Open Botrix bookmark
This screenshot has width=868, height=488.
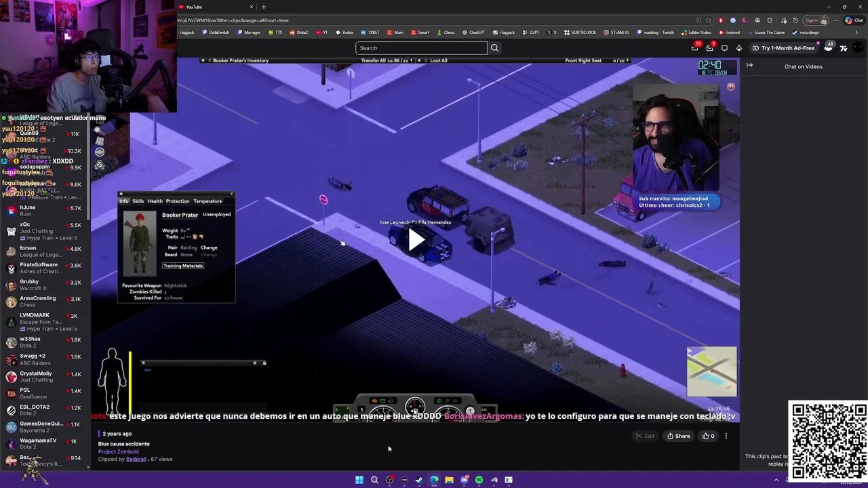pos(344,33)
